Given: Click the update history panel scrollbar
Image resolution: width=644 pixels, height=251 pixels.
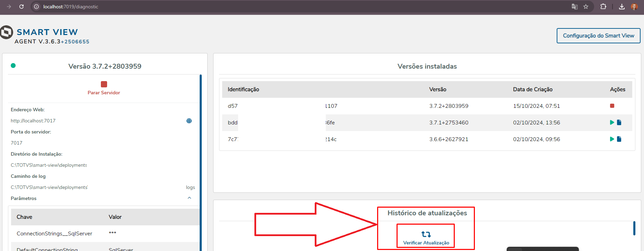Looking at the screenshot, I should pos(634,228).
